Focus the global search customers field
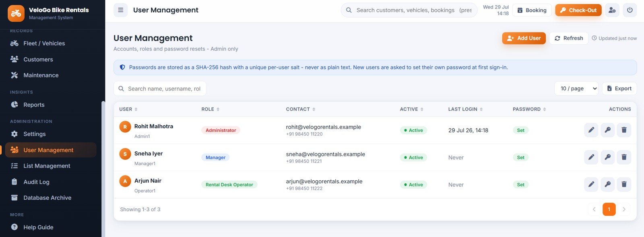Viewport: 644px width, 237px height. (x=409, y=10)
